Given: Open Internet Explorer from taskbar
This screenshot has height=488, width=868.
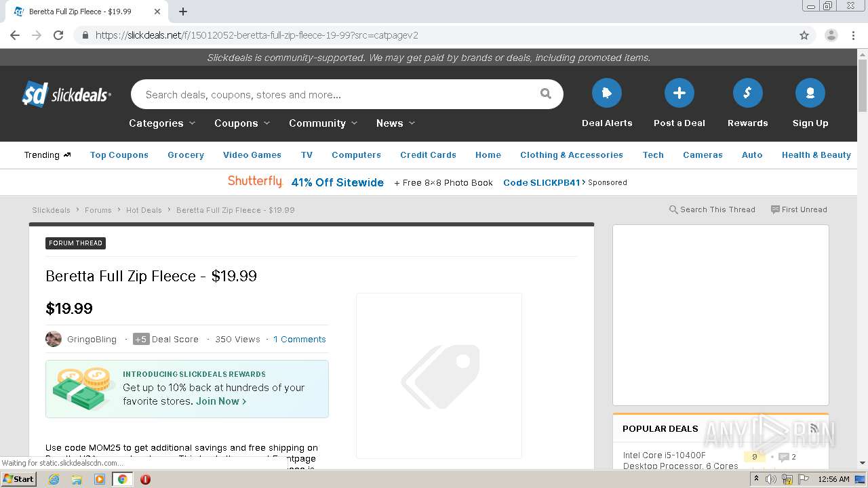Looking at the screenshot, I should coord(54,479).
